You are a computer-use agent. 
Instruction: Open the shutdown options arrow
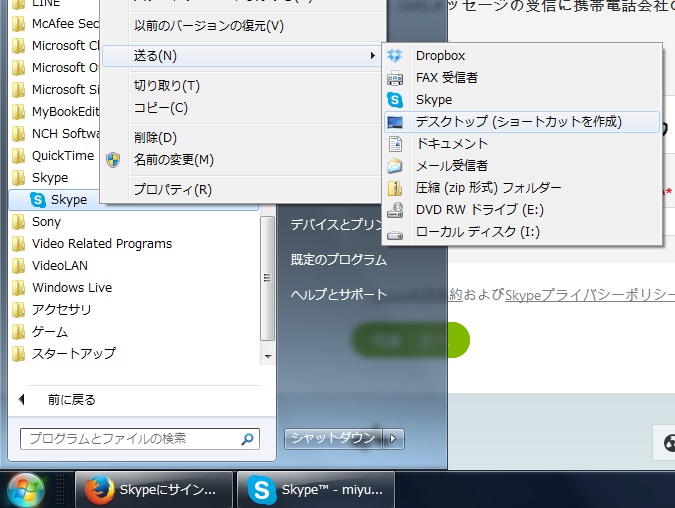point(393,439)
